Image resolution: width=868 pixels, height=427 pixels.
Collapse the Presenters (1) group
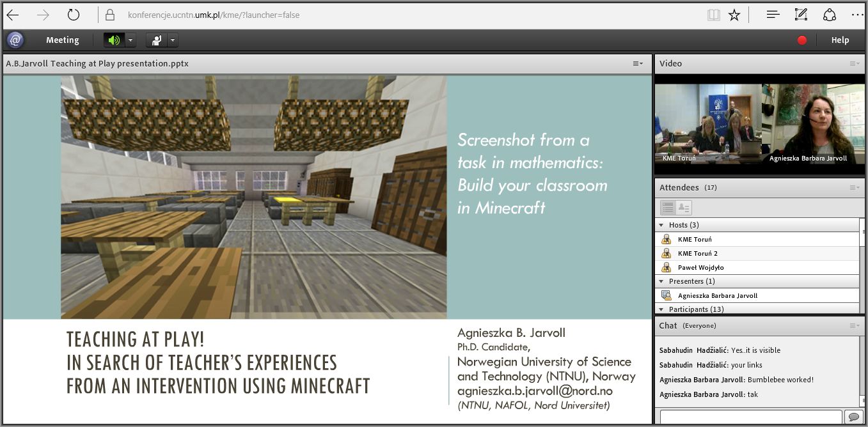661,281
